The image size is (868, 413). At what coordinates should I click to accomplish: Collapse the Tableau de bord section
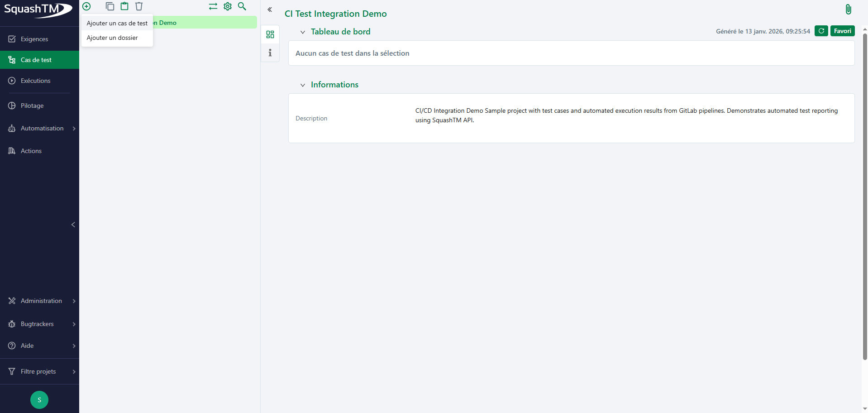click(303, 32)
